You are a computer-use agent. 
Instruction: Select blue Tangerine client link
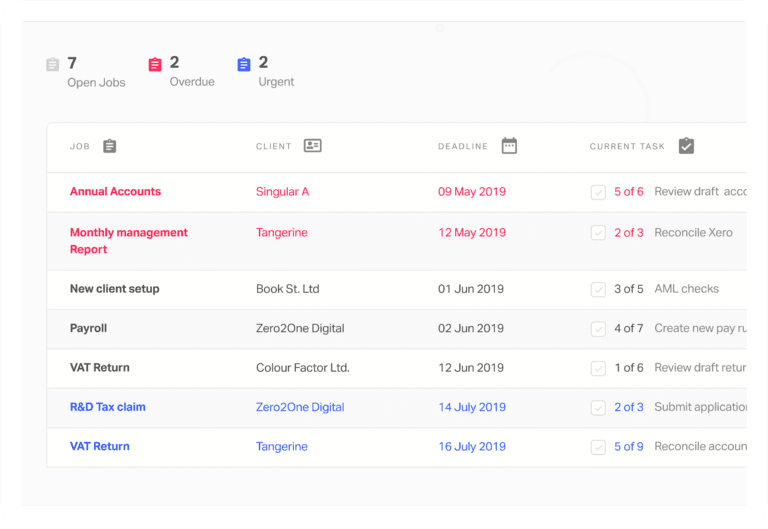tap(282, 447)
